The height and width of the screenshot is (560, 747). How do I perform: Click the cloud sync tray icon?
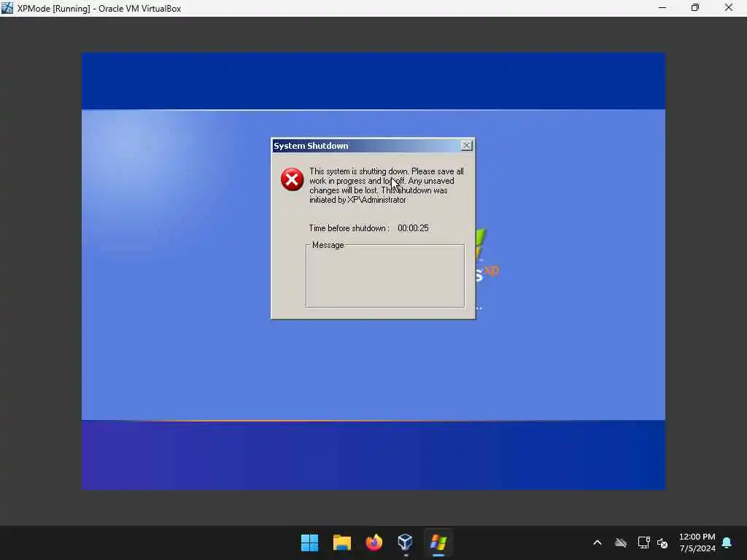[620, 542]
